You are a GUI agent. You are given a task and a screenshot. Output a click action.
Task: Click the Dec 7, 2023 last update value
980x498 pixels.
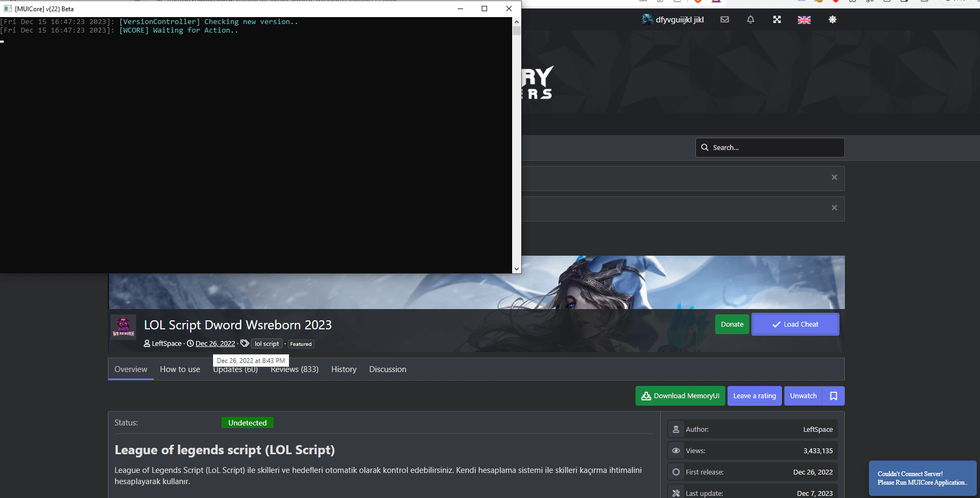tap(815, 493)
